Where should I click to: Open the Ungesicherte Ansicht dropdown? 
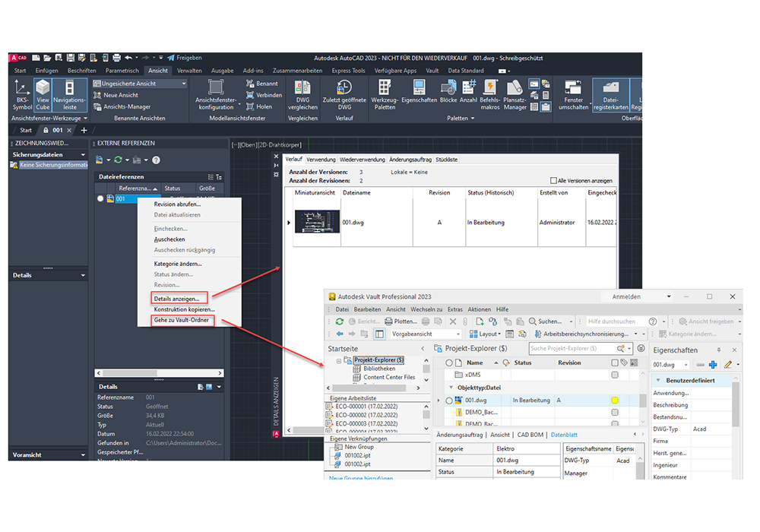[x=140, y=84]
